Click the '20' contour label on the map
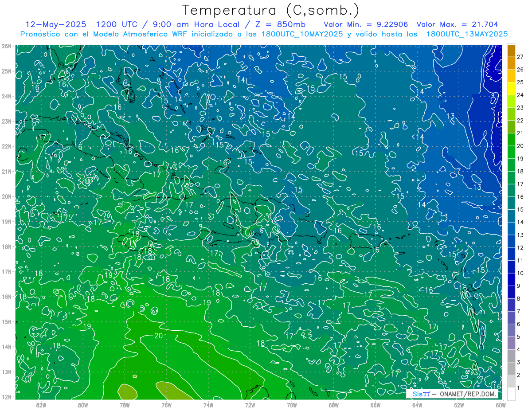Image resolution: width=532 pixels, height=411 pixels. pos(158,336)
